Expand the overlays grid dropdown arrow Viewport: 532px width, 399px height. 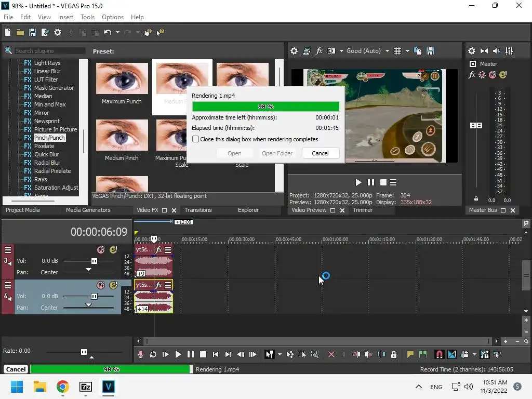[x=407, y=51]
